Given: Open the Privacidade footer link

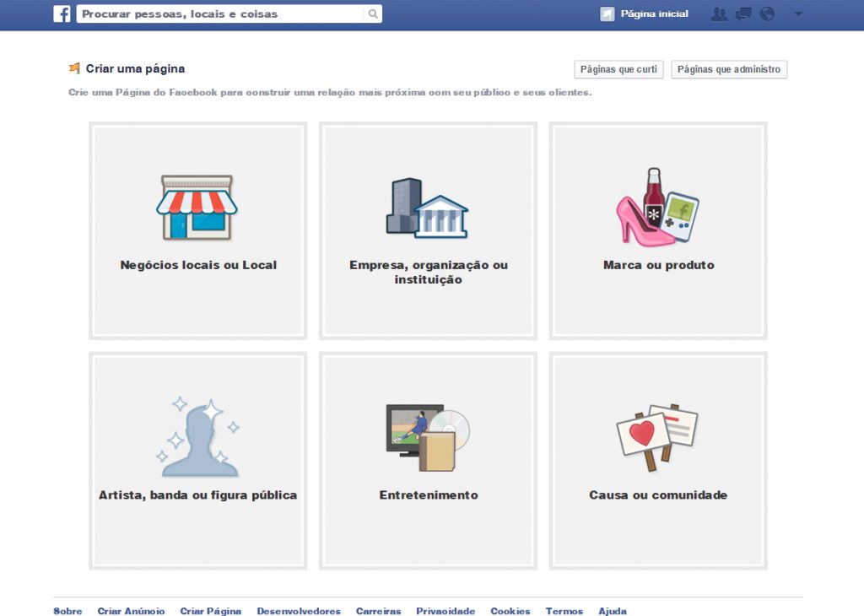Looking at the screenshot, I should tap(445, 611).
